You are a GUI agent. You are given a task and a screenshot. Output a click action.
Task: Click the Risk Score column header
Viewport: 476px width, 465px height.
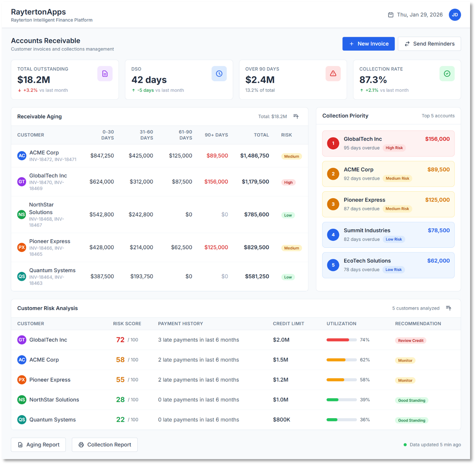point(127,323)
